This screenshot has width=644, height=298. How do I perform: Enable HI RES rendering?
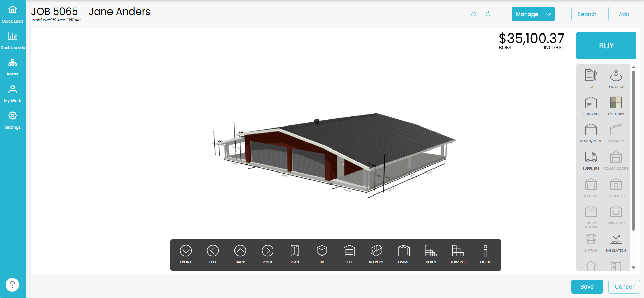pos(430,254)
